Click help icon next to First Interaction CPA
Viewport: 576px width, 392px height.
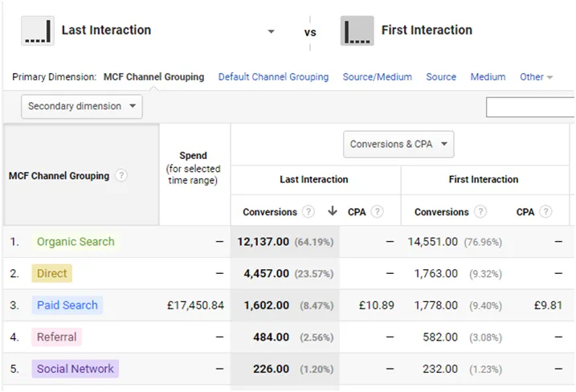pyautogui.click(x=546, y=212)
